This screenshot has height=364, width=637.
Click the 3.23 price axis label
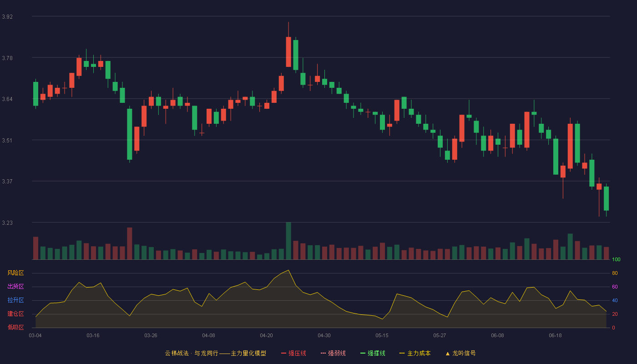[7, 223]
